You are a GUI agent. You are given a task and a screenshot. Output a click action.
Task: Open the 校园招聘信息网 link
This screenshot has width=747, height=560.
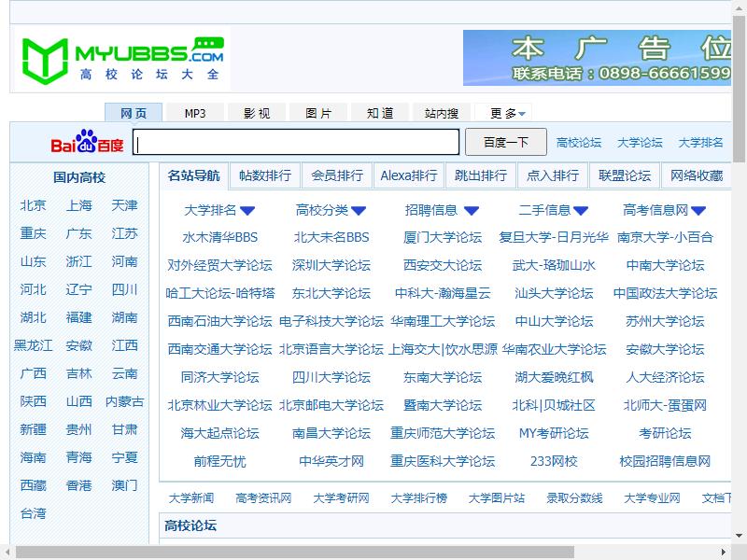(665, 461)
